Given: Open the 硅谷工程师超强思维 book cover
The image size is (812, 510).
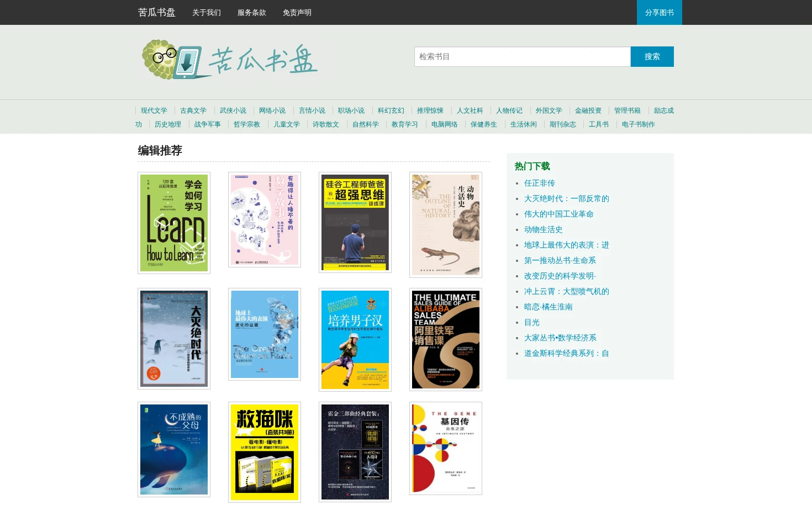Looking at the screenshot, I should tap(355, 222).
